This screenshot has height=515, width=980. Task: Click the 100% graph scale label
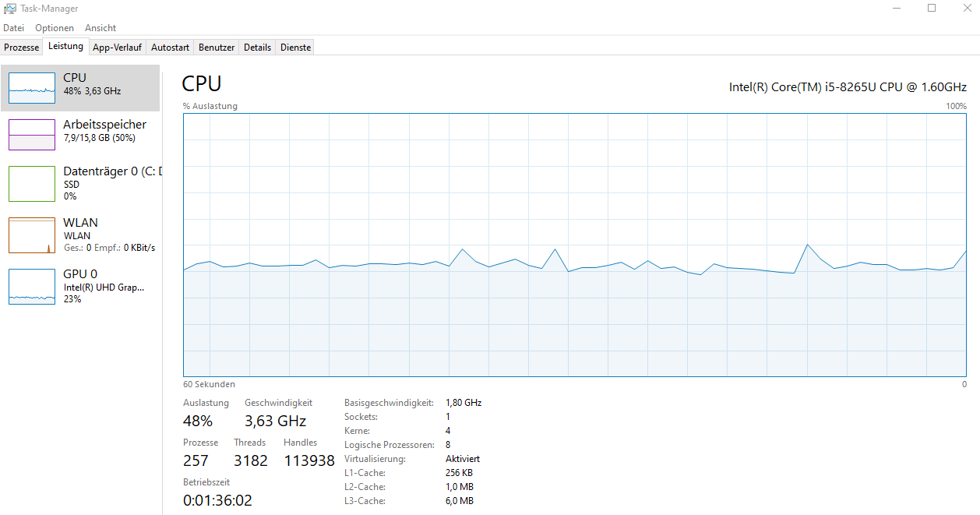pos(956,106)
